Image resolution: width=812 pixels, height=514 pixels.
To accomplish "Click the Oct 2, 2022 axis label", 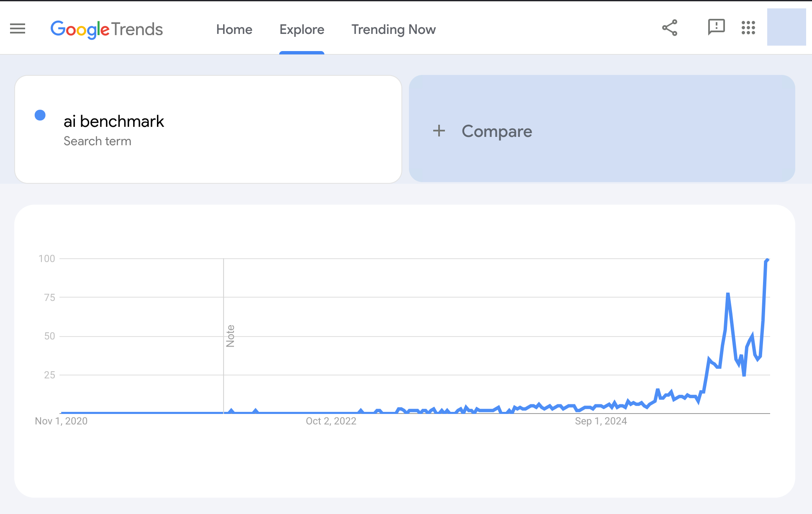I will pyautogui.click(x=331, y=421).
